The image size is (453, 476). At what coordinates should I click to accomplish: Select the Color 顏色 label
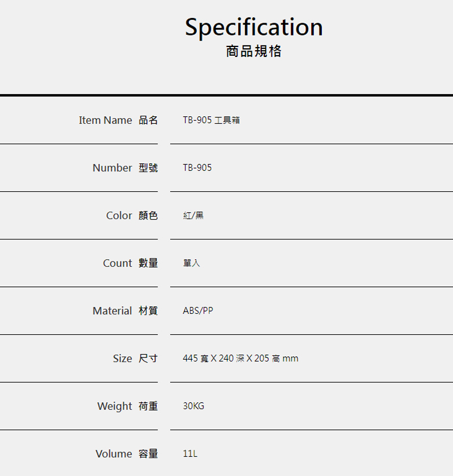point(132,216)
